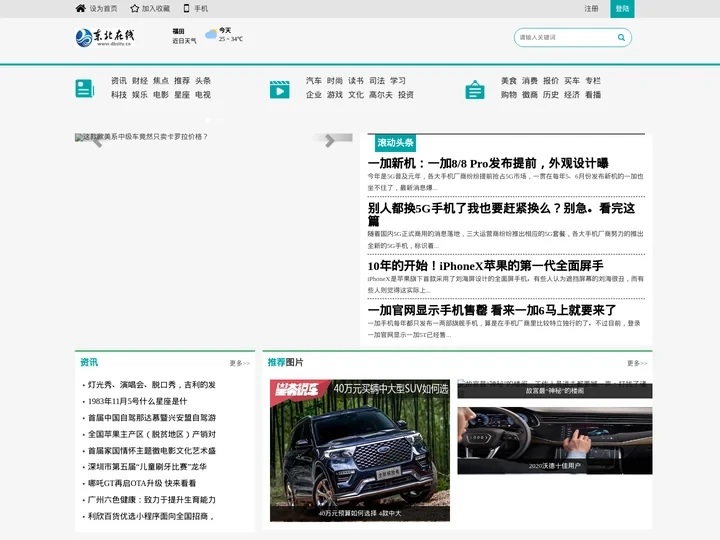Open the 星座 menu item
The height and width of the screenshot is (540, 720).
(x=182, y=95)
